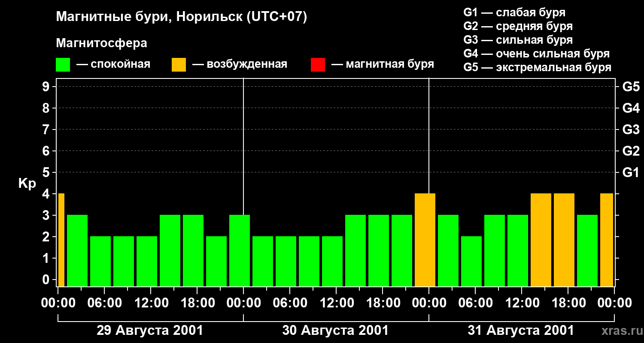The width and height of the screenshot is (644, 343).
Task: Click the Kp 2 bar before midnight on 29 August
Action: pos(216,262)
